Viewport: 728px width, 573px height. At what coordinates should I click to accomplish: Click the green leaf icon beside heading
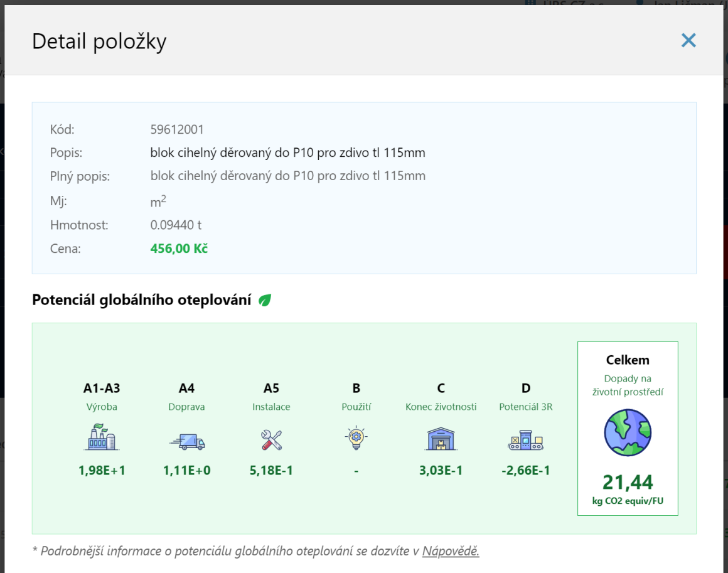tap(265, 300)
